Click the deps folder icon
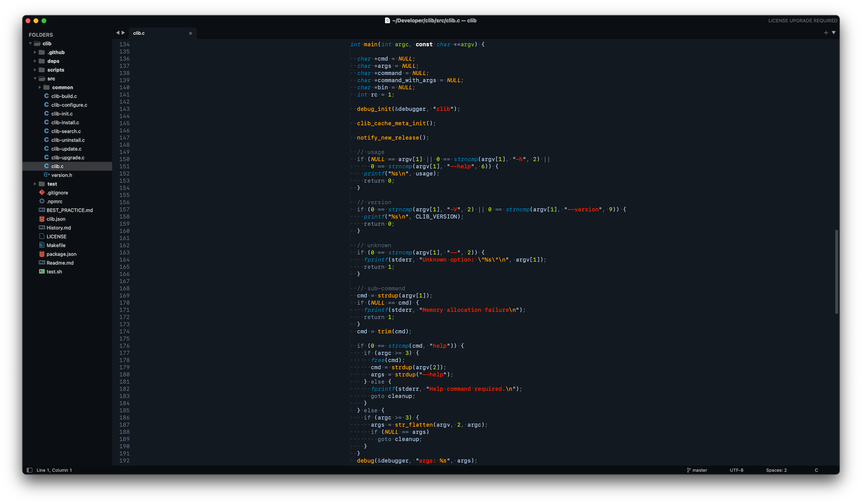This screenshot has height=504, width=862. click(x=42, y=61)
